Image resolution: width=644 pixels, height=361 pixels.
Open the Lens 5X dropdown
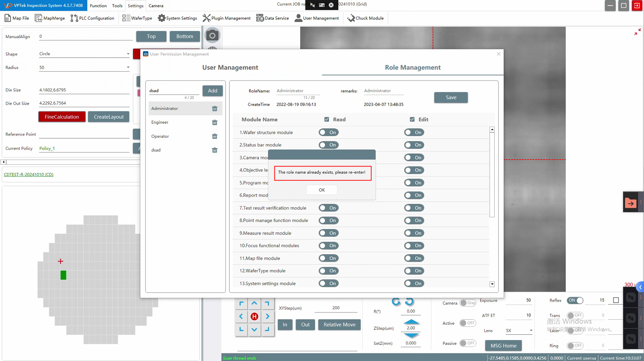click(x=531, y=330)
